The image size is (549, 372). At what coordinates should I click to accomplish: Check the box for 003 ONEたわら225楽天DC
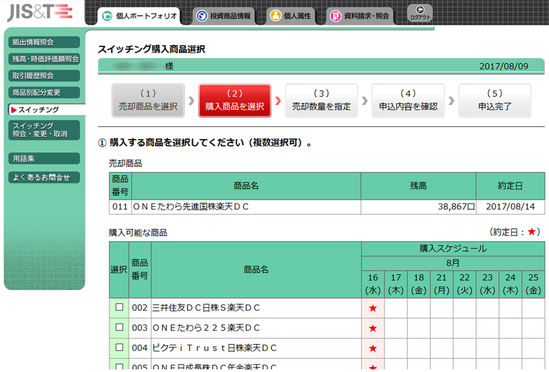[119, 327]
